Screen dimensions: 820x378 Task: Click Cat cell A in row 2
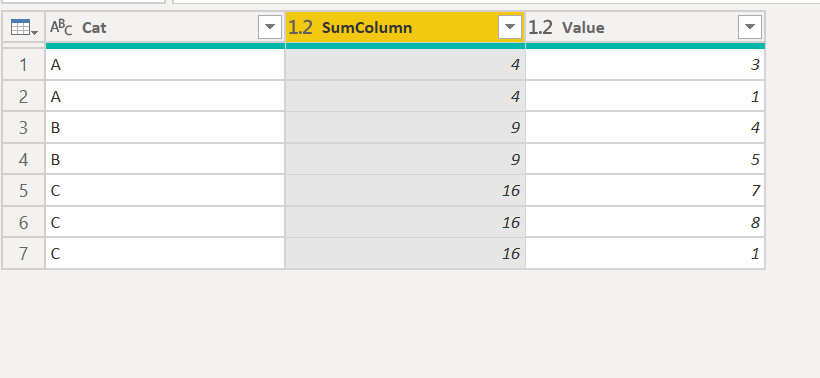pos(165,96)
